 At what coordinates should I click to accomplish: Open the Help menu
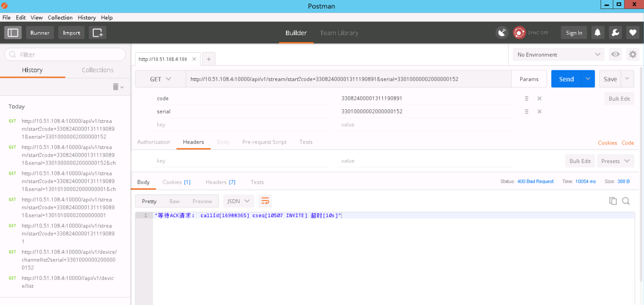[x=107, y=17]
